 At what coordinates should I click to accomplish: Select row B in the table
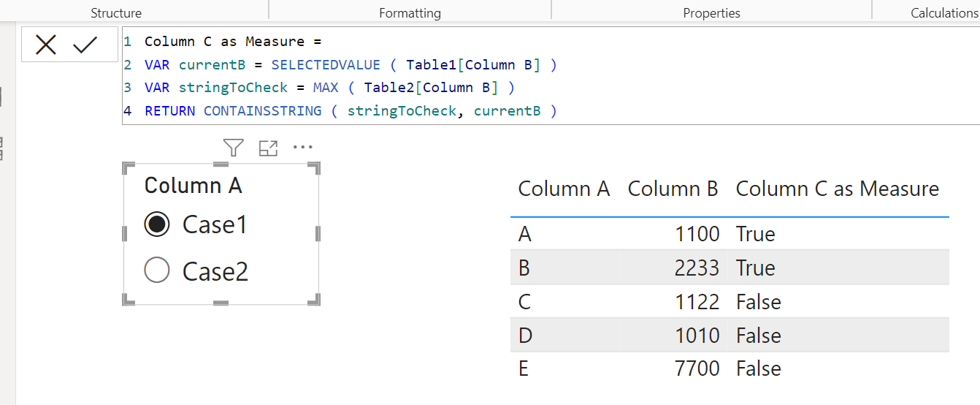[730, 268]
